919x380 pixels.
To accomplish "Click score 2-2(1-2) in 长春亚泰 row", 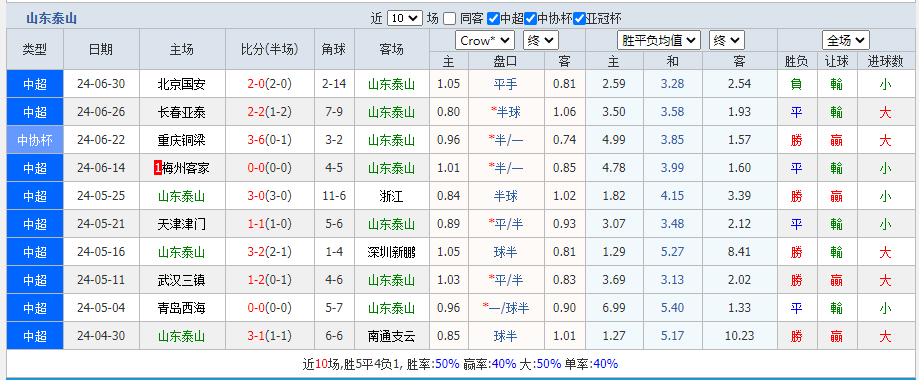I will click(x=270, y=112).
